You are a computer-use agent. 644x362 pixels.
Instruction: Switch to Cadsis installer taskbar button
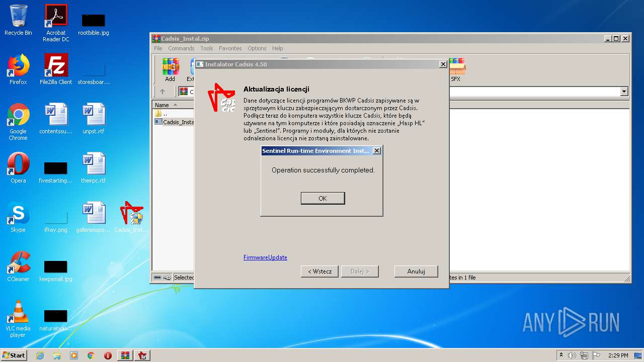tap(142, 355)
